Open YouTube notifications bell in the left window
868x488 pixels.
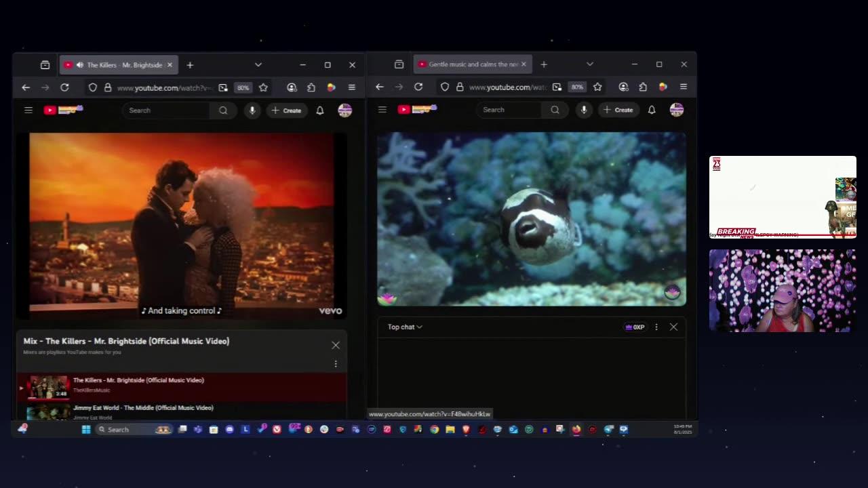[x=320, y=110]
